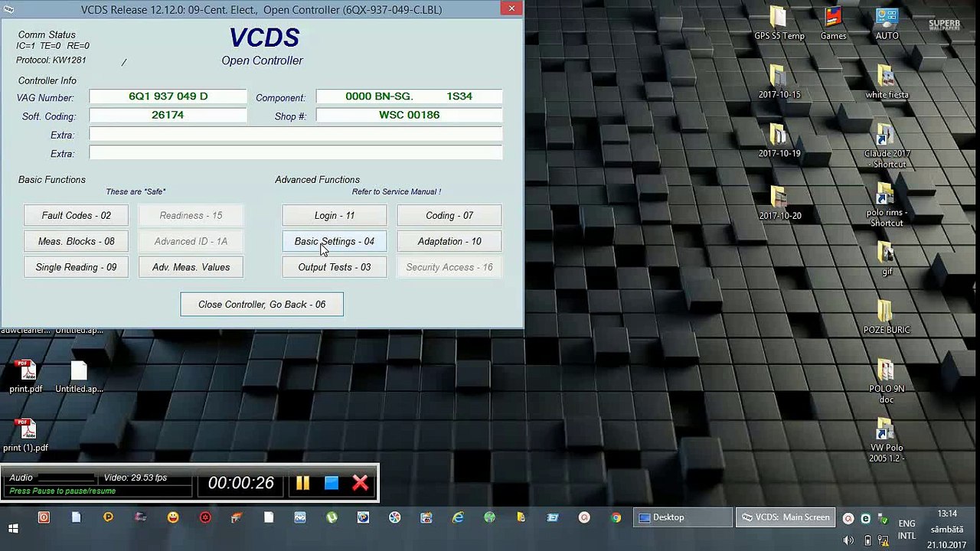Click the Component field

(409, 96)
